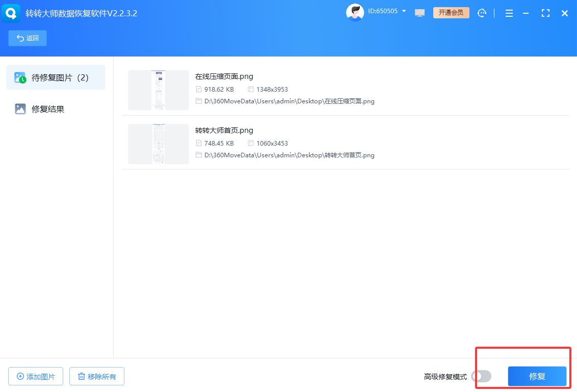Screen dimensions: 577x392
Task: Open the hamburger menu icon
Action: click(x=509, y=13)
